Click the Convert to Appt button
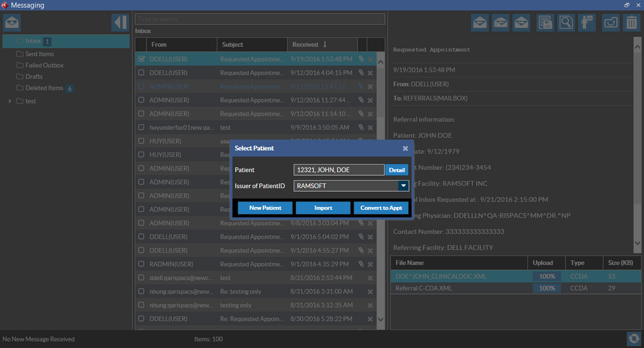The width and height of the screenshot is (644, 348). [x=382, y=208]
